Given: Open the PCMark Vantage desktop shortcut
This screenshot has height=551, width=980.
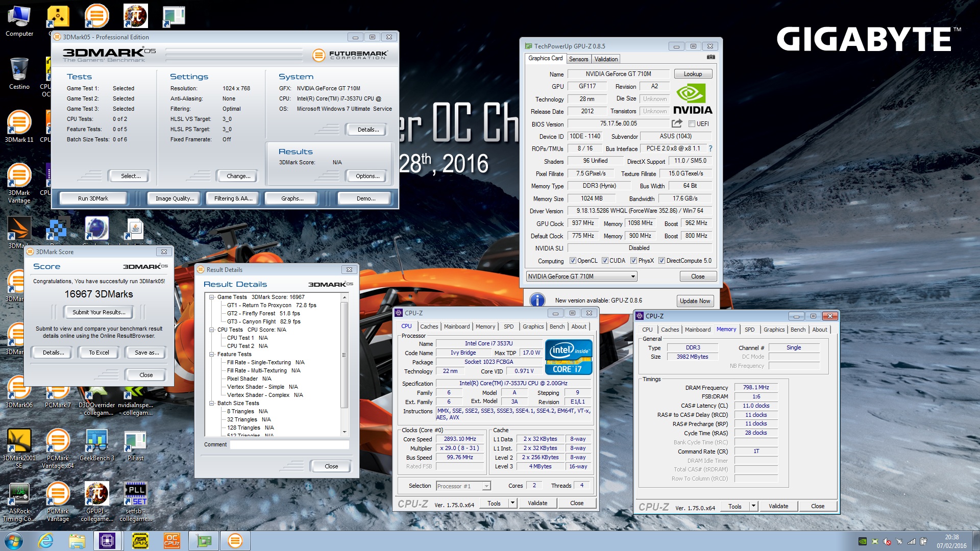Looking at the screenshot, I should click(x=58, y=502).
